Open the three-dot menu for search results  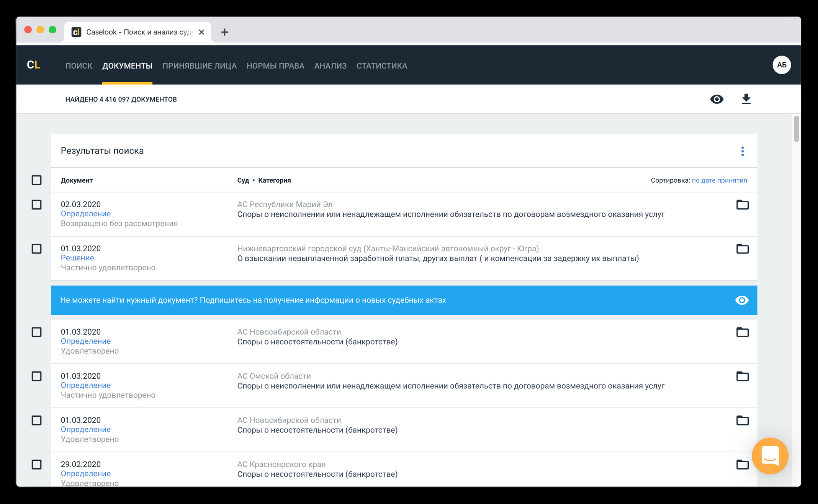742,151
